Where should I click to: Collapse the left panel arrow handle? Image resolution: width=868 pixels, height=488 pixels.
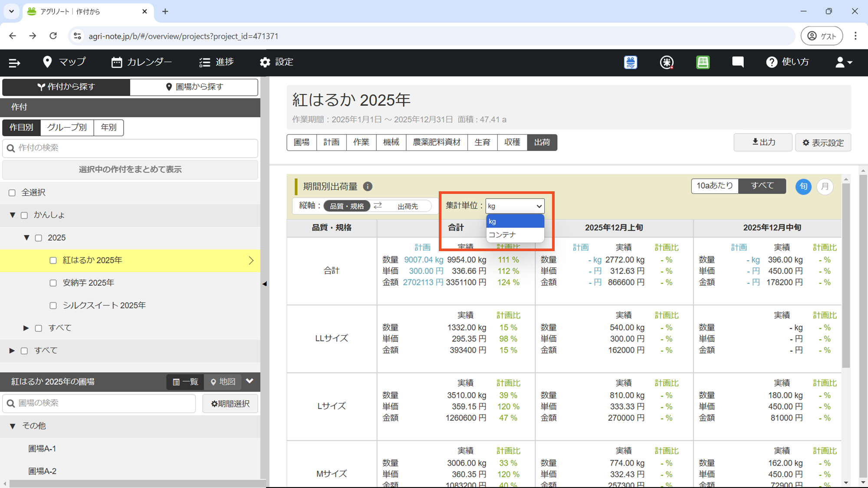[x=264, y=284]
